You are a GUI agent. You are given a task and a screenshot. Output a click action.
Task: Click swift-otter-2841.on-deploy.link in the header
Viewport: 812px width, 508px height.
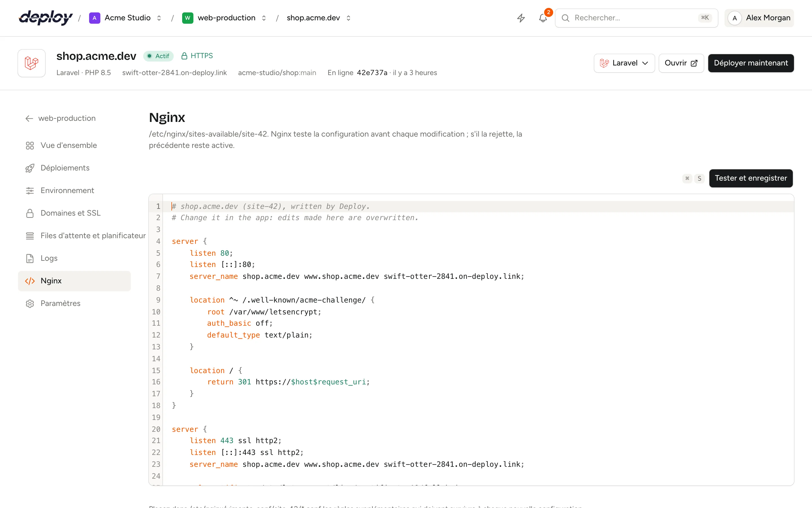point(175,73)
